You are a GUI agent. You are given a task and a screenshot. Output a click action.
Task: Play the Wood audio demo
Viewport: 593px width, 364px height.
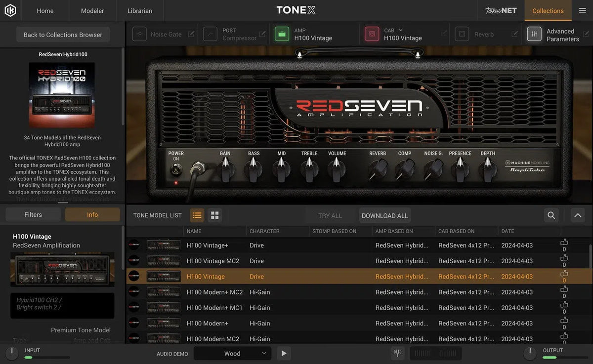[x=283, y=353]
